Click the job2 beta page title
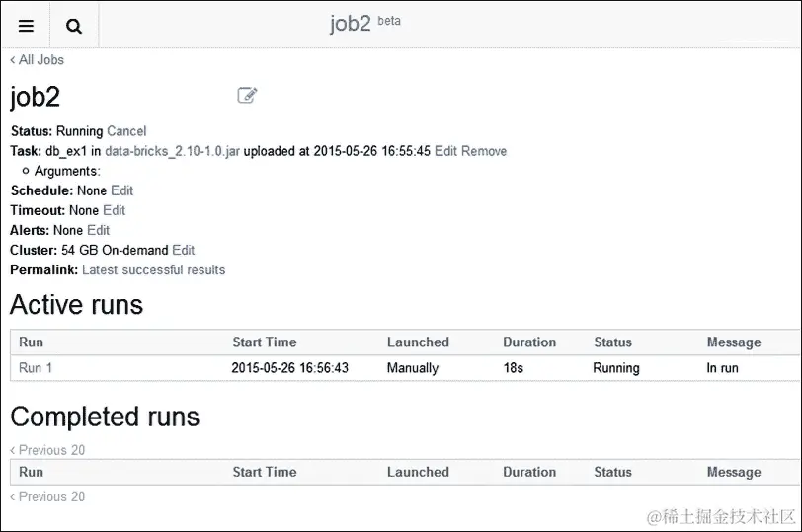 (365, 23)
